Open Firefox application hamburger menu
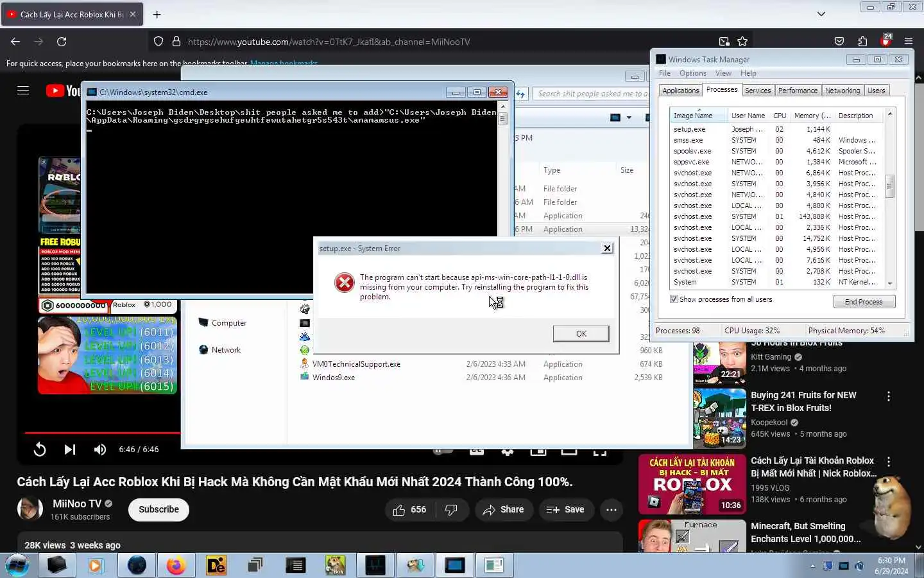Image resolution: width=924 pixels, height=578 pixels. coord(909,42)
